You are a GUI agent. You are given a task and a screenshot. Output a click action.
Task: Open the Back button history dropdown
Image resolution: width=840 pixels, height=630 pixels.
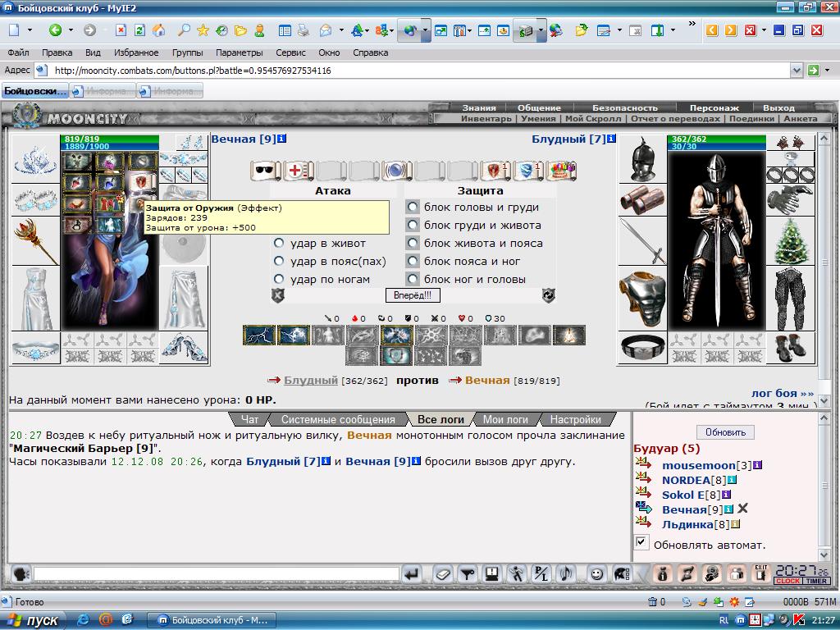pos(71,30)
